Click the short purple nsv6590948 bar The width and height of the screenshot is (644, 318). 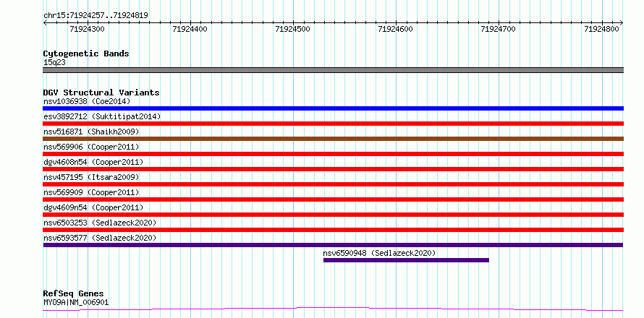pyautogui.click(x=406, y=260)
